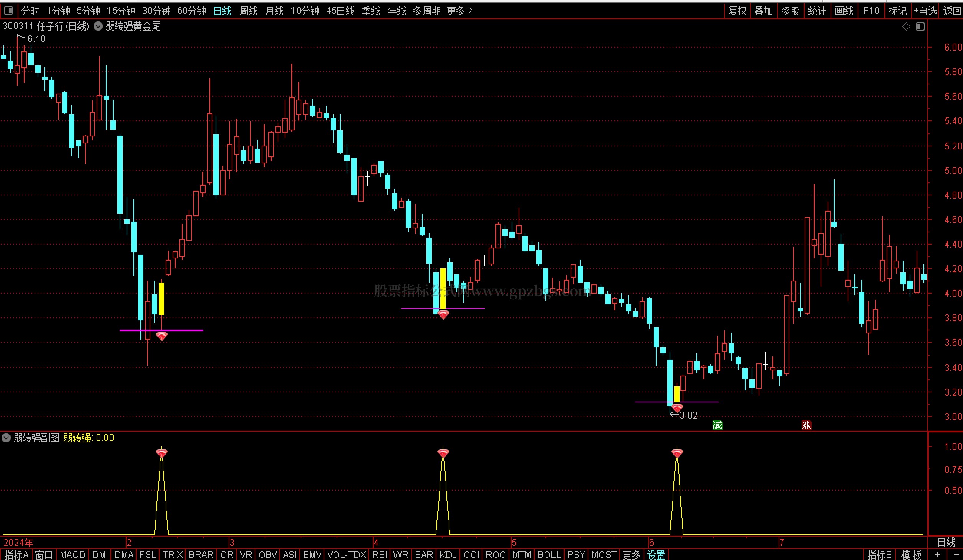
Task: Toggle the side panel icon beside the diamond
Action: 920,26
